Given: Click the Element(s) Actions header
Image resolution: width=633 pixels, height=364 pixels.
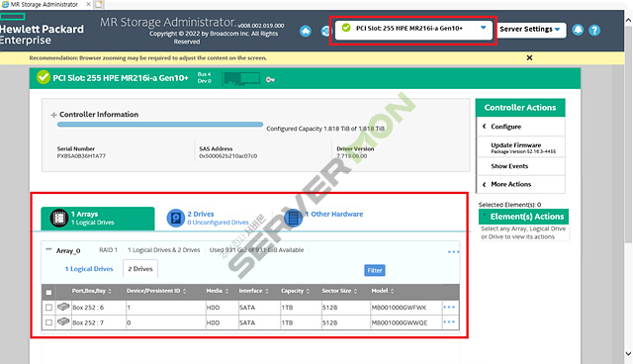Looking at the screenshot, I should (523, 217).
